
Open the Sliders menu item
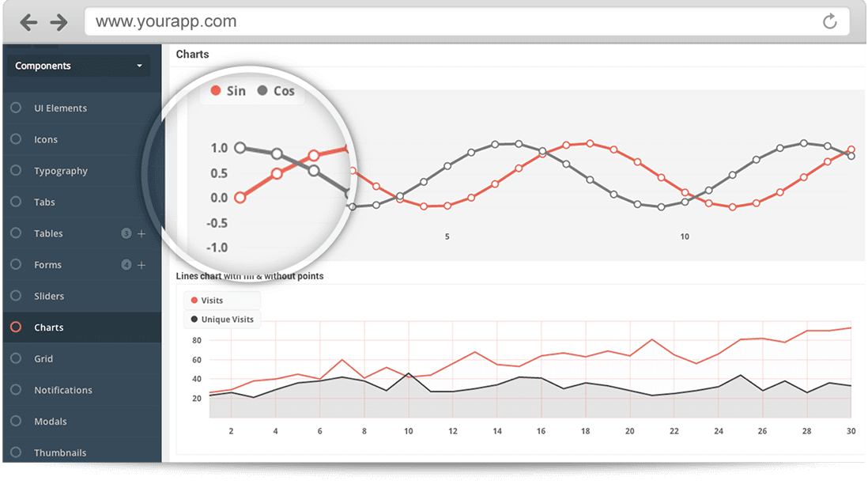coord(49,296)
